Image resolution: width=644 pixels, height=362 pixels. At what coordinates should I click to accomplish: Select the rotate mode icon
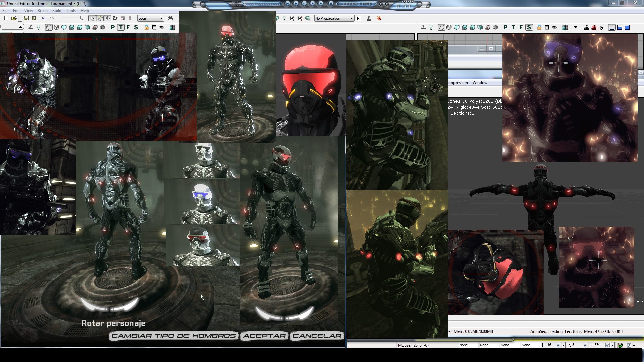[115, 18]
